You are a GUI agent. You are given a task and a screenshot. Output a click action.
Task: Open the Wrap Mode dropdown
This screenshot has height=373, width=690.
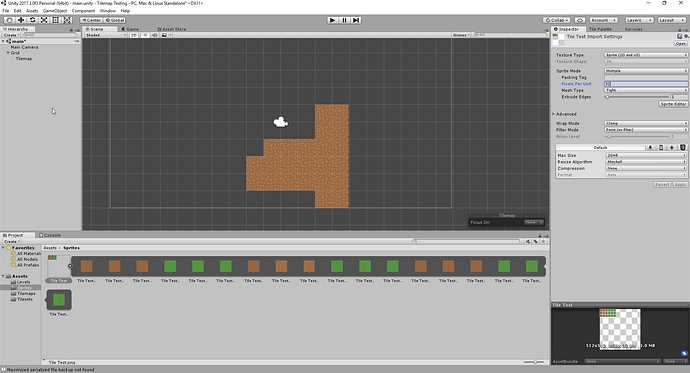pyautogui.click(x=646, y=124)
